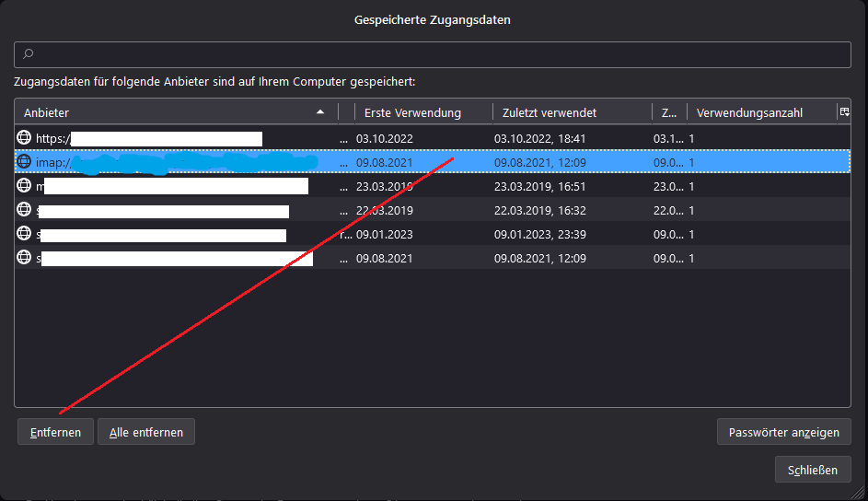The image size is (868, 501).
Task: Click the truncated Z... column header
Action: (667, 112)
